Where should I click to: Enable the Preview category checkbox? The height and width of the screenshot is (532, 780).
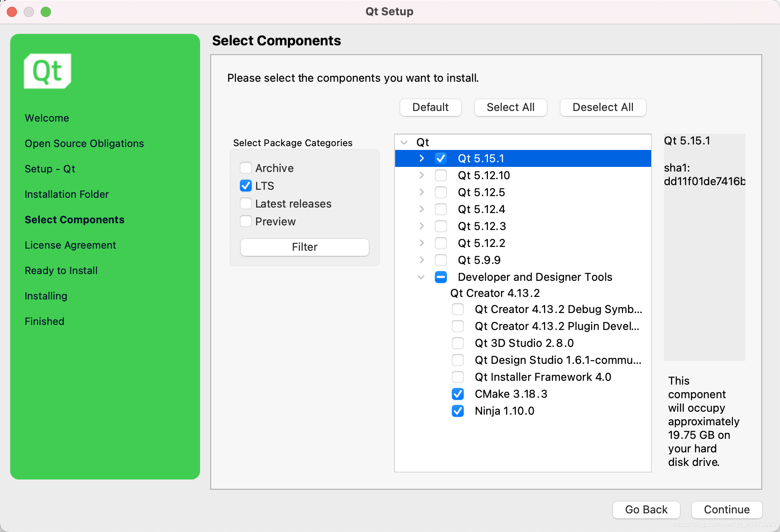coord(245,221)
